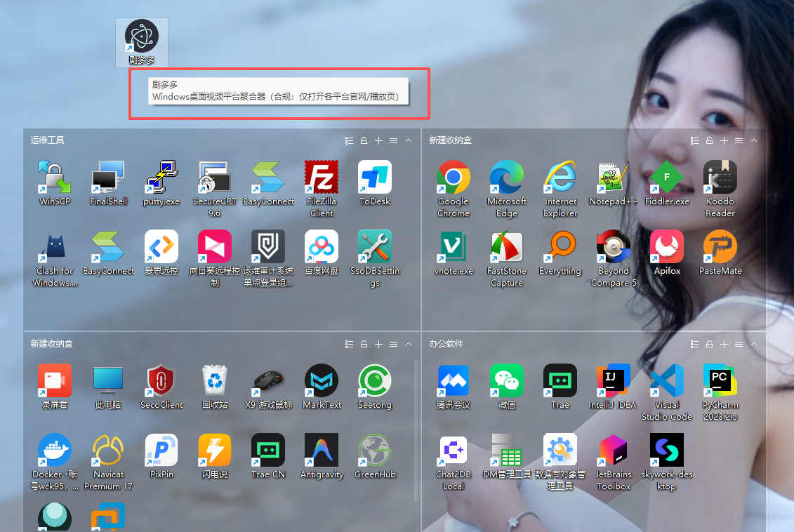The width and height of the screenshot is (794, 532).
Task: Launch PyCharm 2023.2.5
Action: (720, 393)
